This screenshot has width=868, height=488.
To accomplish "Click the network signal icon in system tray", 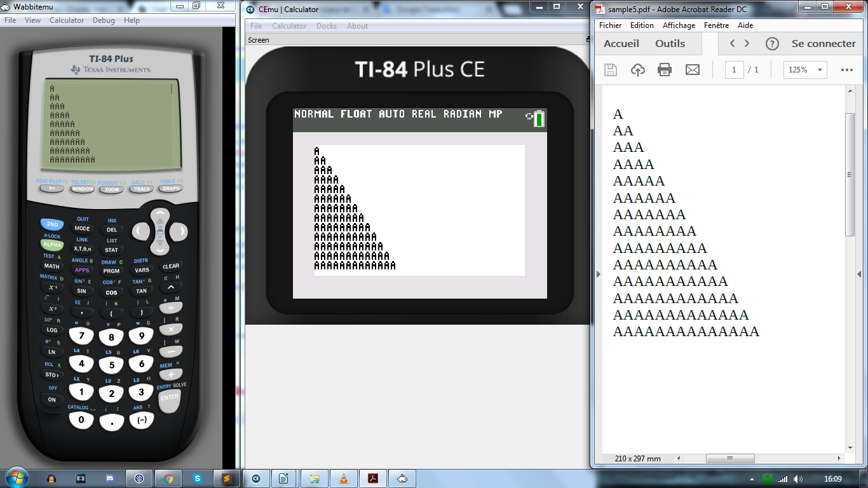I will 783,478.
